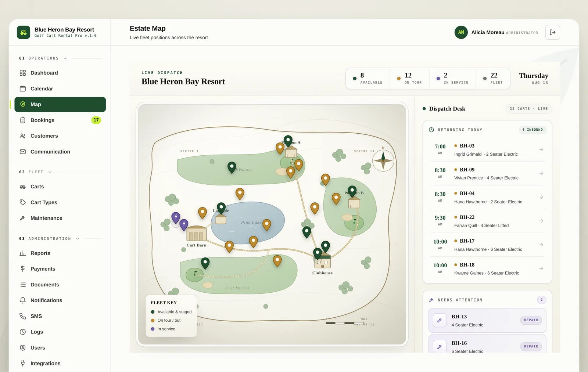Click the 12 On Tour stat

[410, 78]
